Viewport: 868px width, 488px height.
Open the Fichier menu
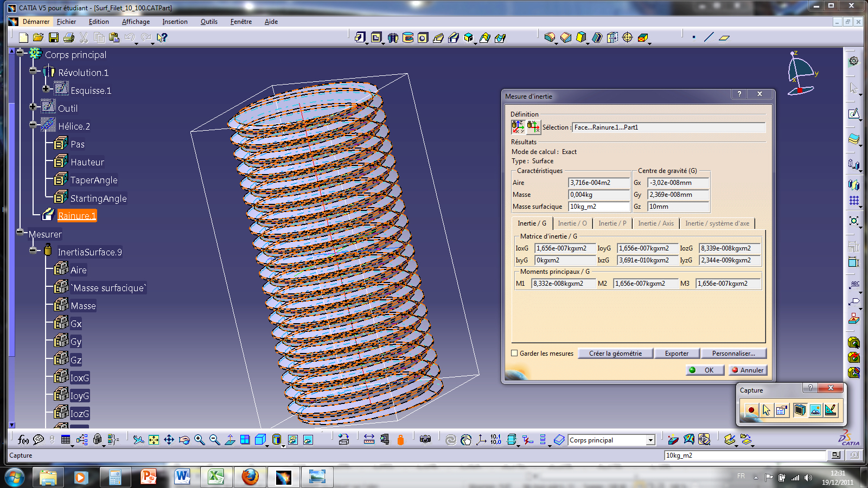(66, 22)
